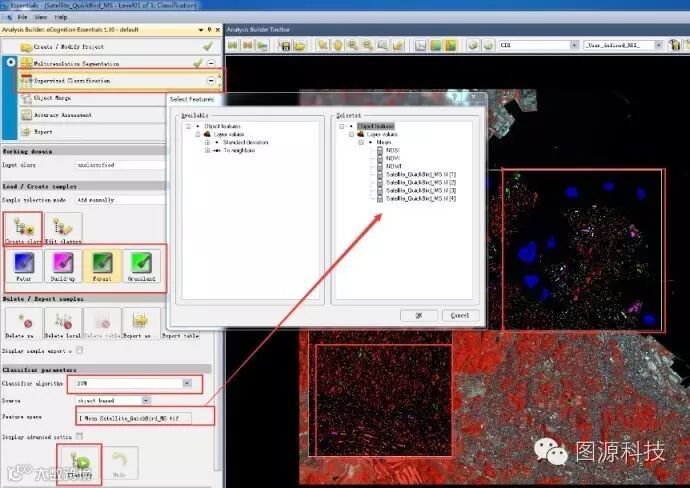Open the Source object based dropdown
This screenshot has width=690, height=488.
pyautogui.click(x=146, y=400)
